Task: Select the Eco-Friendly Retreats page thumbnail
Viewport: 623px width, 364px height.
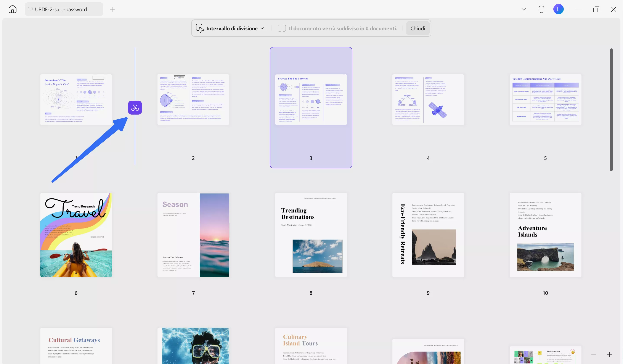Action: [428, 235]
